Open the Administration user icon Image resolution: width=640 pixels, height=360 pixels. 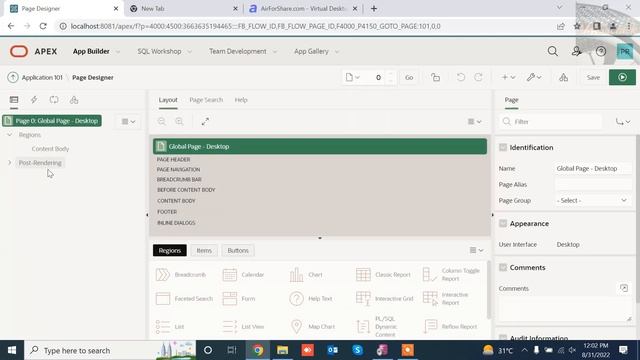click(576, 51)
